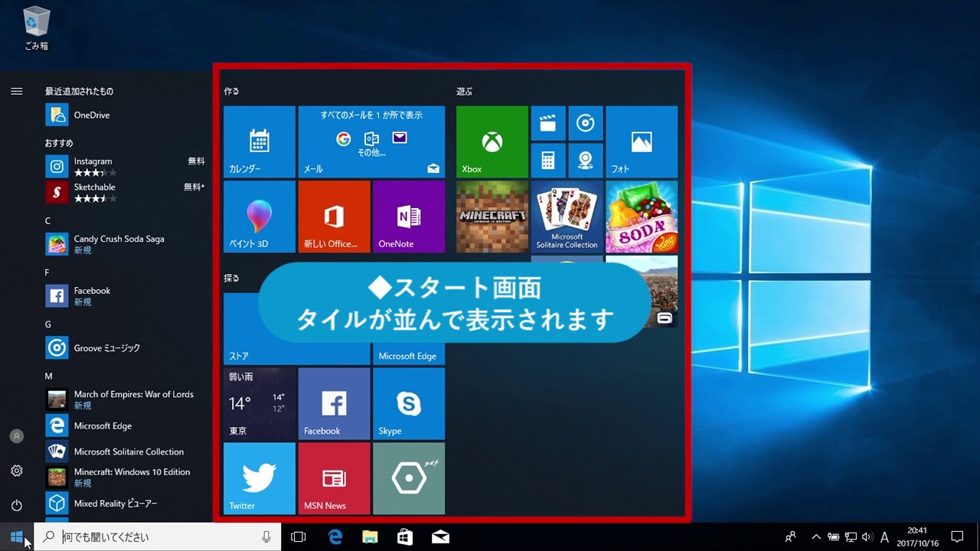The image size is (980, 551).
Task: Open the Camera webcam small tile
Action: click(586, 161)
